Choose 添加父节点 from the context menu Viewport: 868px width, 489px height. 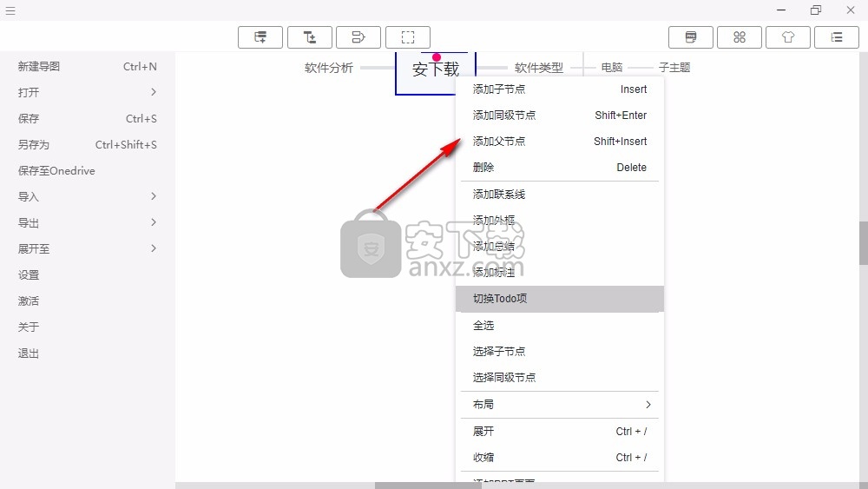point(560,142)
